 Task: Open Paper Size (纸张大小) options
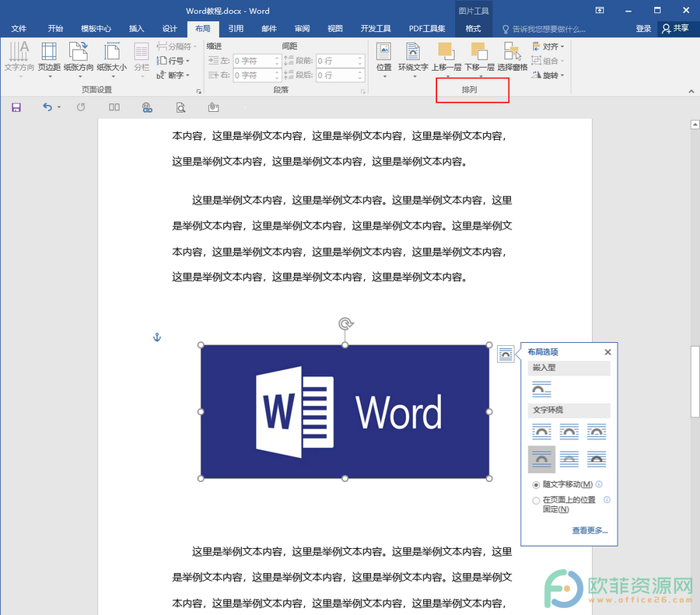point(111,59)
